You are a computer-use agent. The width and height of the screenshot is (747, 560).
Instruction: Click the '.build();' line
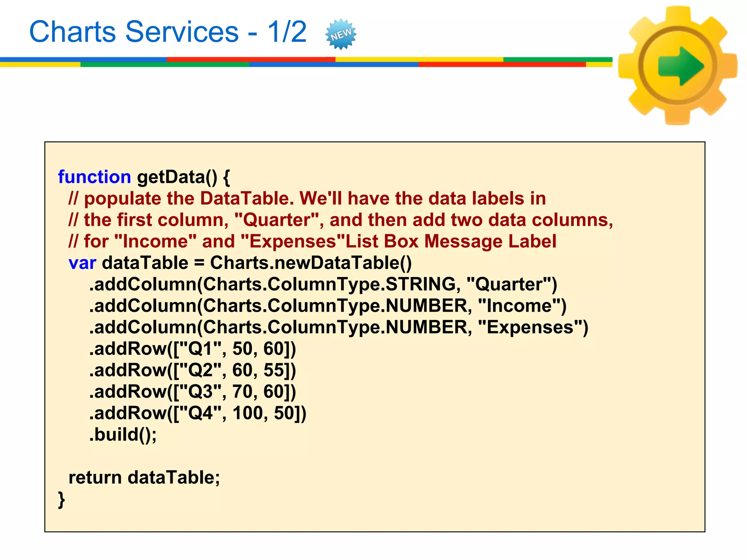pyautogui.click(x=123, y=435)
